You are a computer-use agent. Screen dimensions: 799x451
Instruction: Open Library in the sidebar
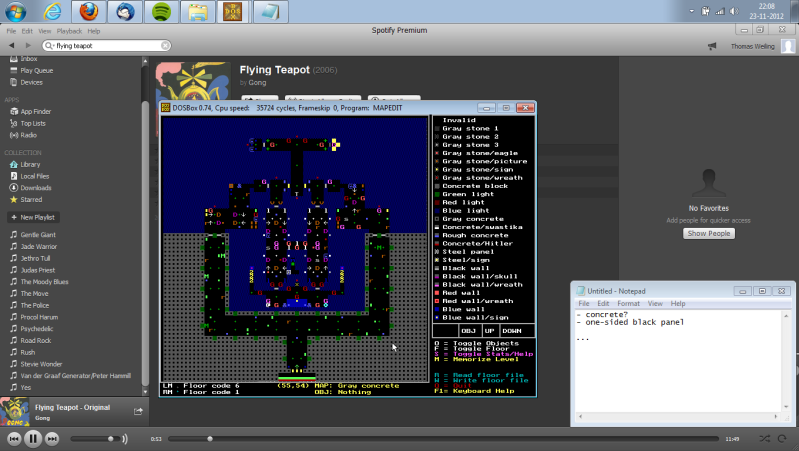coord(30,164)
